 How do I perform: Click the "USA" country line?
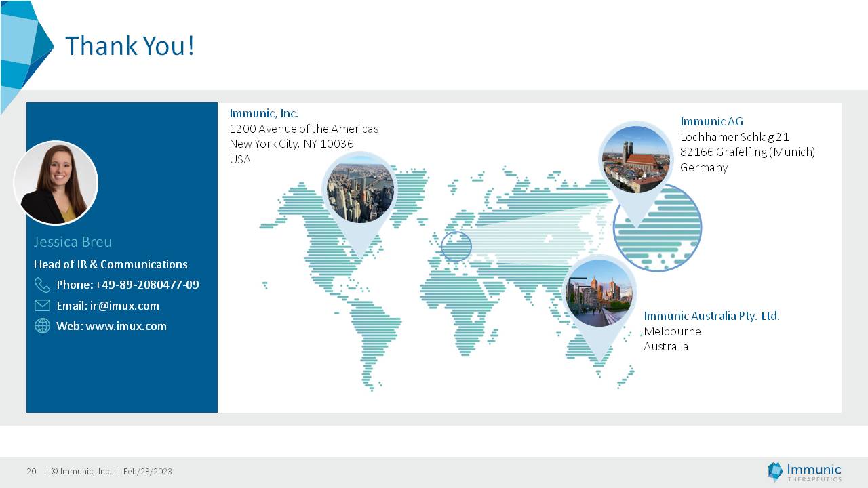(240, 159)
